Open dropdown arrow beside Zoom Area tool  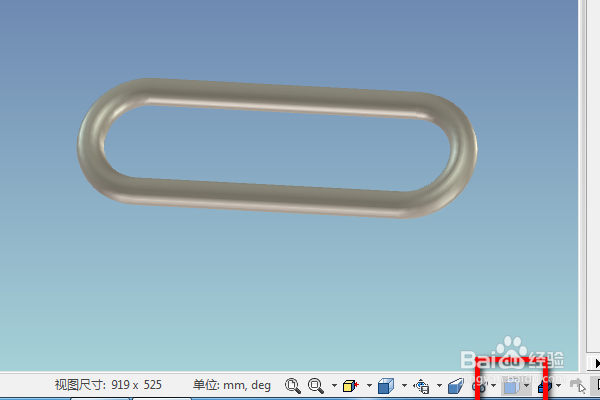click(334, 385)
